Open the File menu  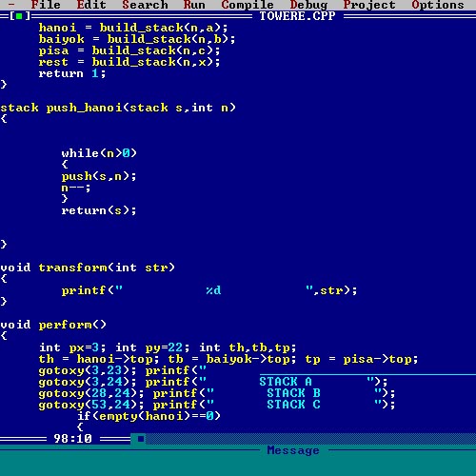coord(46,5)
